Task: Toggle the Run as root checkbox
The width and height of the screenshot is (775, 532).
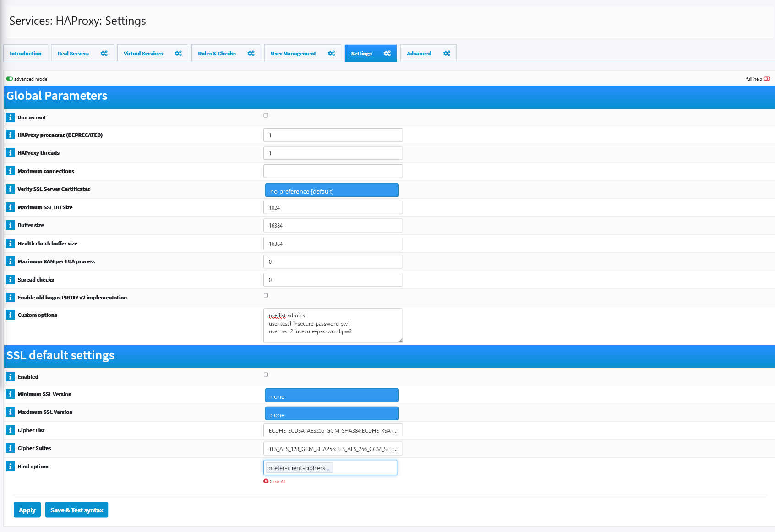Action: (266, 115)
